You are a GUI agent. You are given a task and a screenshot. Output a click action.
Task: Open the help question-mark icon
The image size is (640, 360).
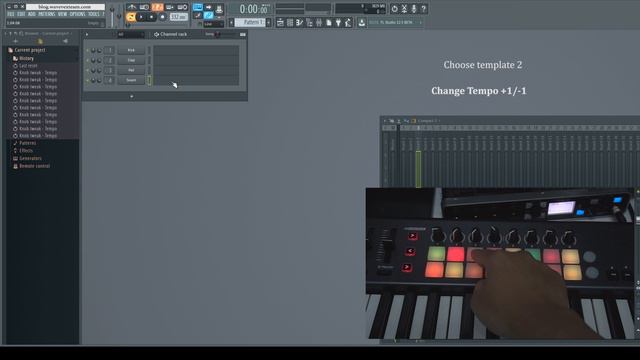coord(424,9)
